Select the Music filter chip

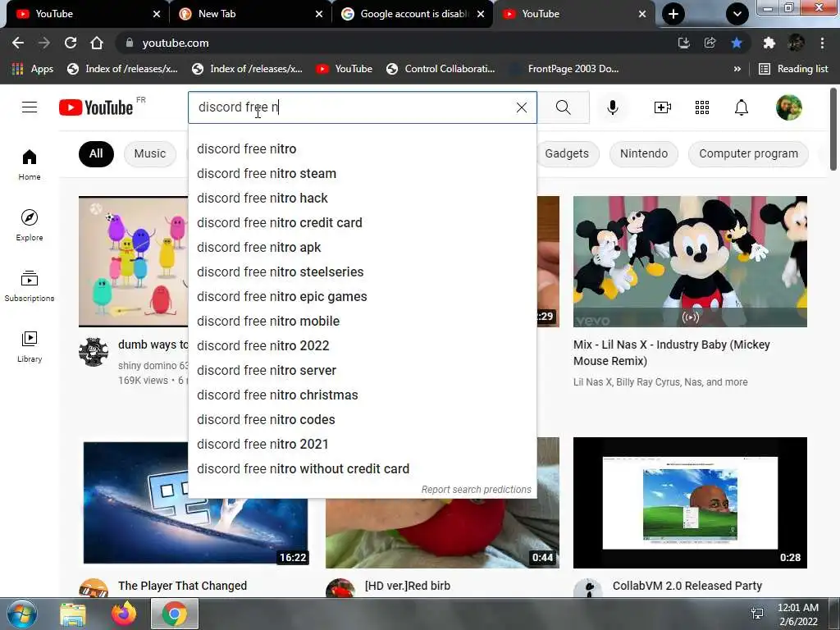click(150, 153)
